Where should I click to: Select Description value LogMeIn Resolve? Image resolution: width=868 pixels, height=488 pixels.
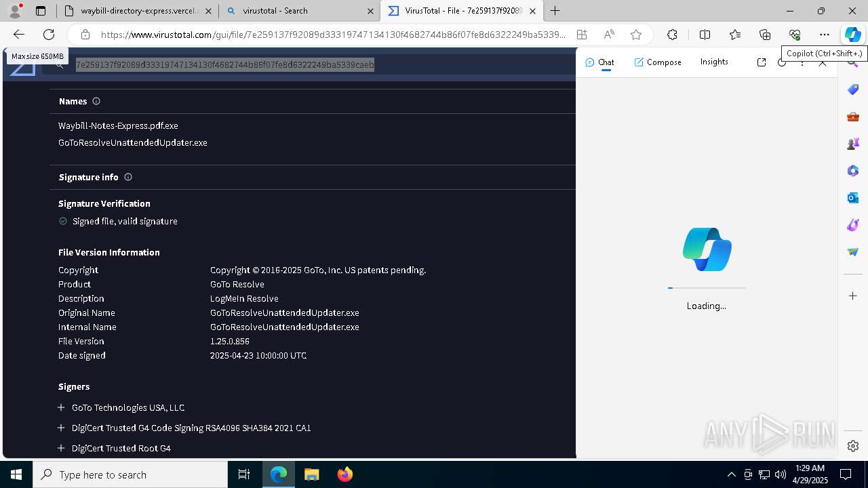click(244, 298)
